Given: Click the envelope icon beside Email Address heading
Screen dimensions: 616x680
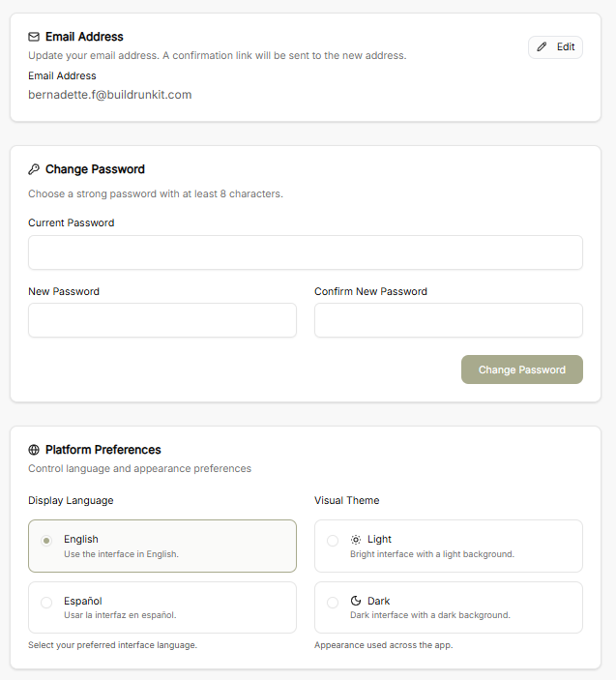Looking at the screenshot, I should click(34, 37).
